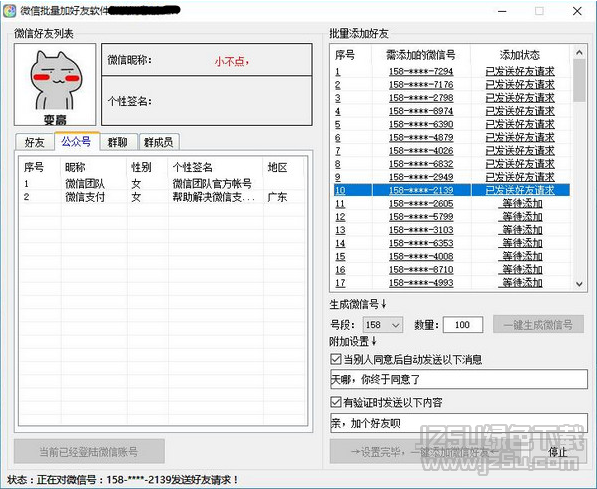Click the 昵称 column header
The height and width of the screenshot is (489, 597).
coord(94,167)
